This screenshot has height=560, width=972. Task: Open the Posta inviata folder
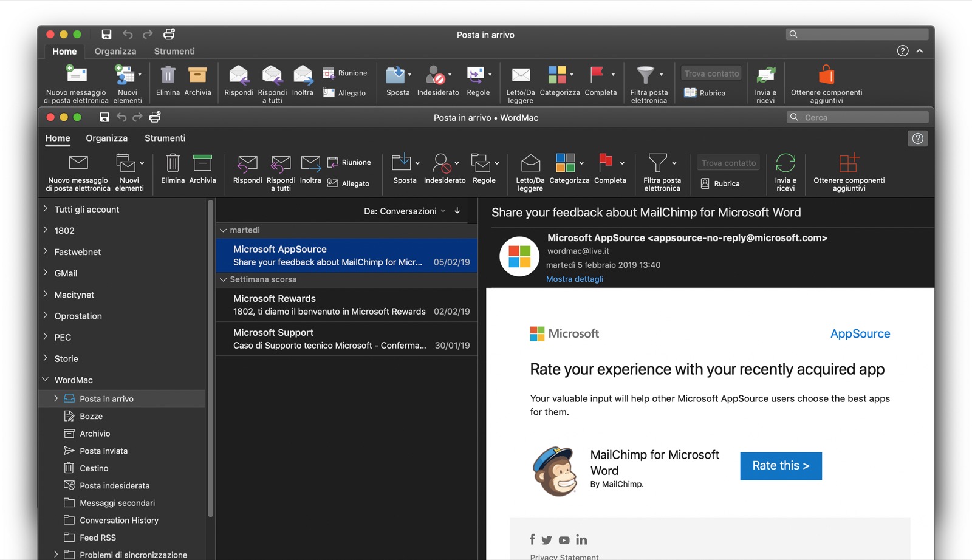pos(103,451)
